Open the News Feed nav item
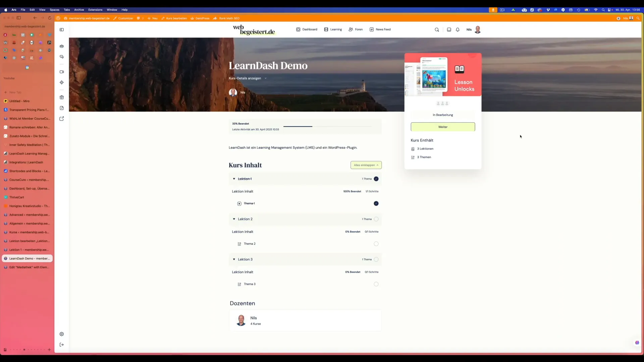This screenshot has height=362, width=644. tap(380, 29)
